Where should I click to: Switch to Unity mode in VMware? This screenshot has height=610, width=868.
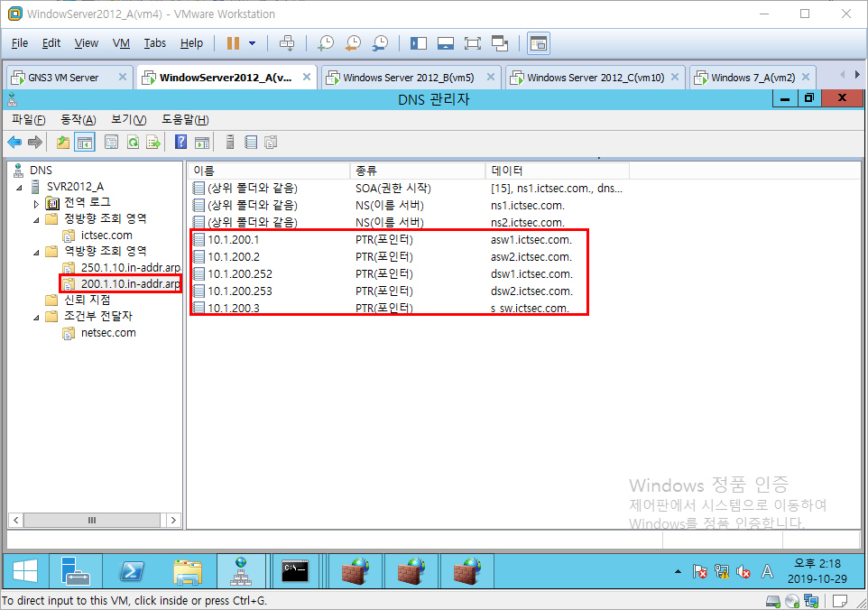500,43
